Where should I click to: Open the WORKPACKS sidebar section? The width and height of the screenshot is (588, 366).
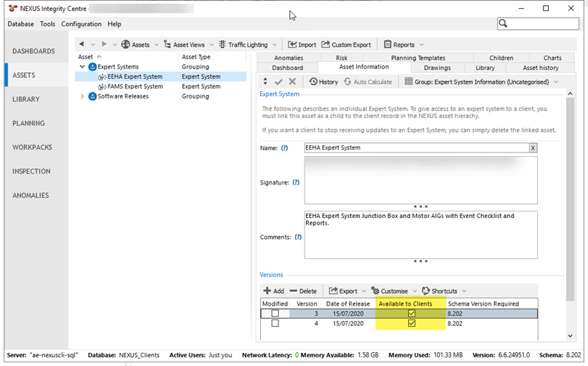coord(32,147)
